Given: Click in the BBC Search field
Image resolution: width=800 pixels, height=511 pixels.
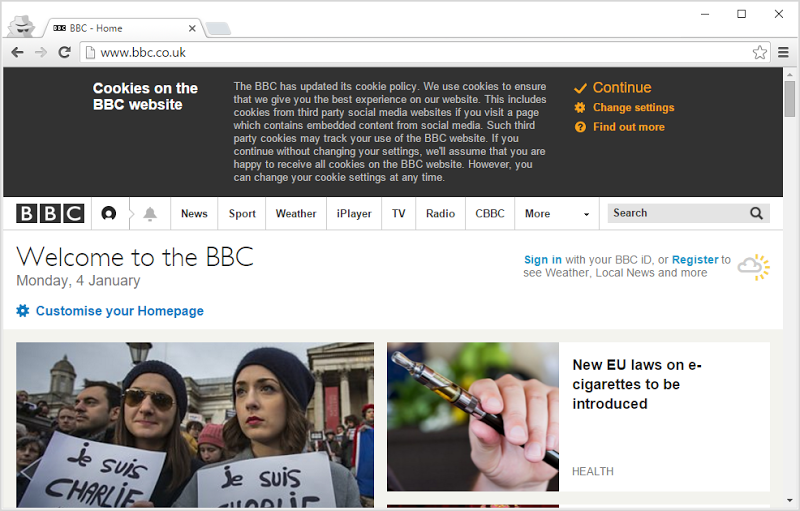Looking at the screenshot, I should coord(675,213).
